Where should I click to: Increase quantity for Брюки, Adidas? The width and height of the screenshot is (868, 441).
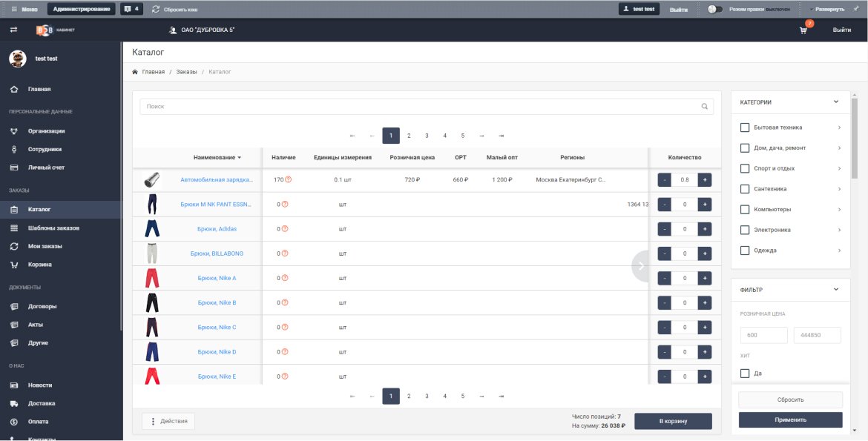[x=705, y=229]
